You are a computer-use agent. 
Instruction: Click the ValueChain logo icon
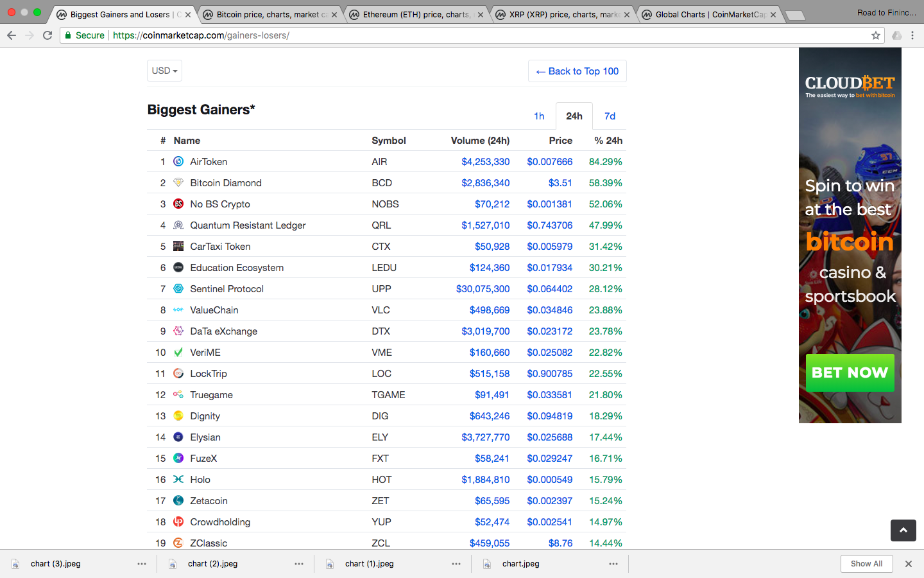pos(178,310)
